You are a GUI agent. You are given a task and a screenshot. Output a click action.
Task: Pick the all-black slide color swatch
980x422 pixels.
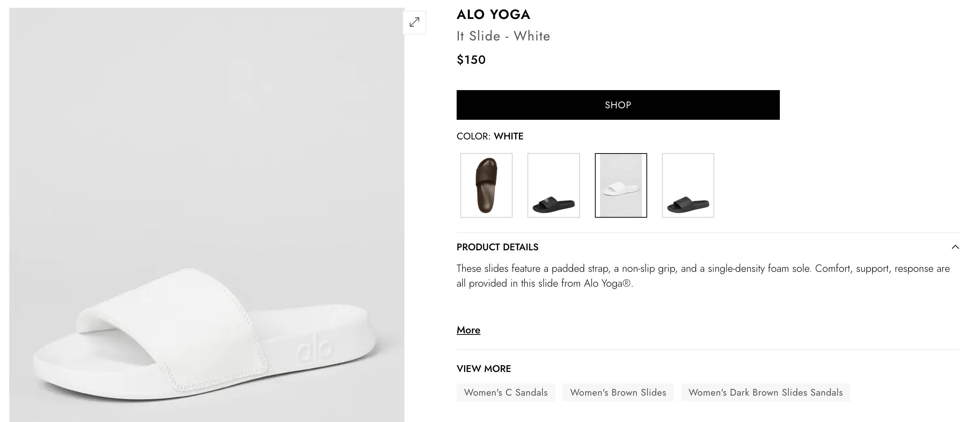tap(688, 185)
